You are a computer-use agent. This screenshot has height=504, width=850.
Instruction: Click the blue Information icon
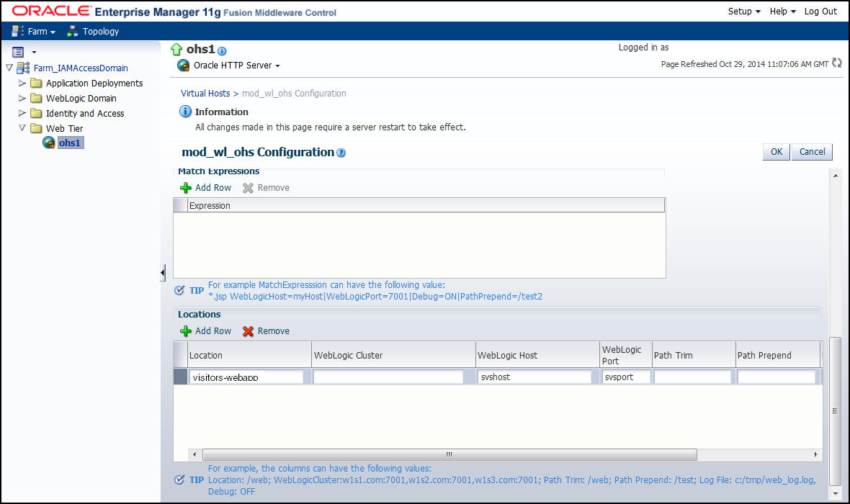(x=185, y=112)
